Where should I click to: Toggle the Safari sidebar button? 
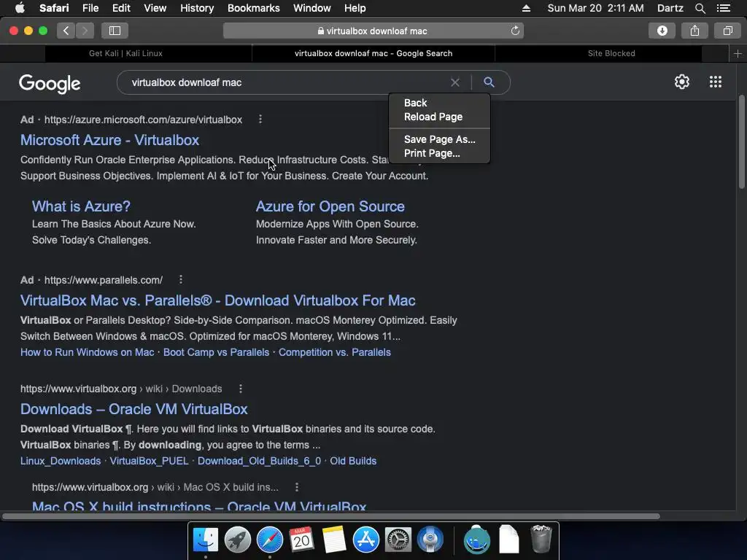tap(115, 31)
